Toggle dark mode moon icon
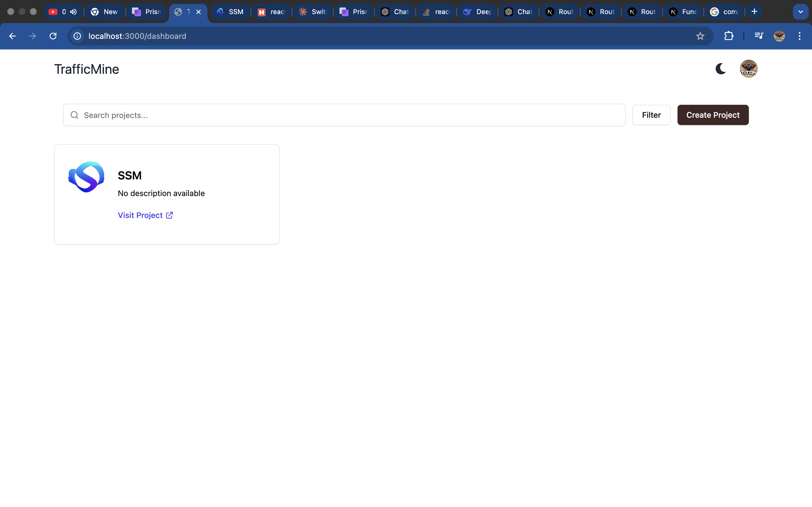812x507 pixels. coord(720,69)
